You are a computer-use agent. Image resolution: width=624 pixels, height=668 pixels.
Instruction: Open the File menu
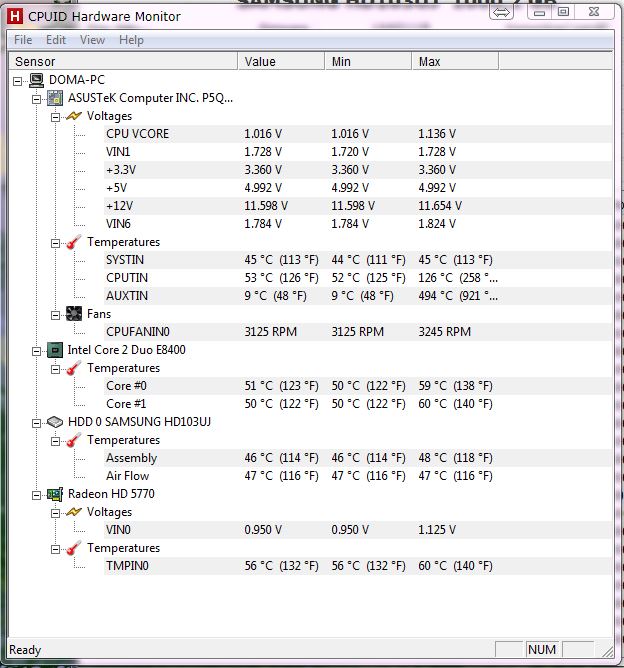coord(23,40)
